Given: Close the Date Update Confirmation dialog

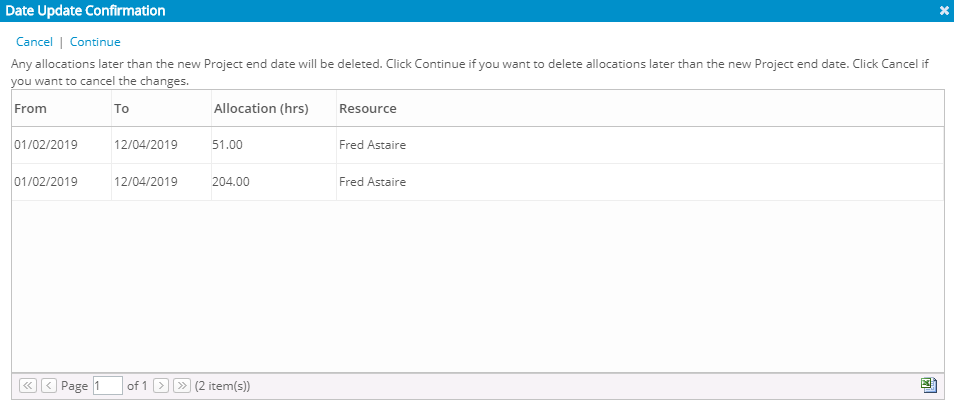Looking at the screenshot, I should [944, 10].
